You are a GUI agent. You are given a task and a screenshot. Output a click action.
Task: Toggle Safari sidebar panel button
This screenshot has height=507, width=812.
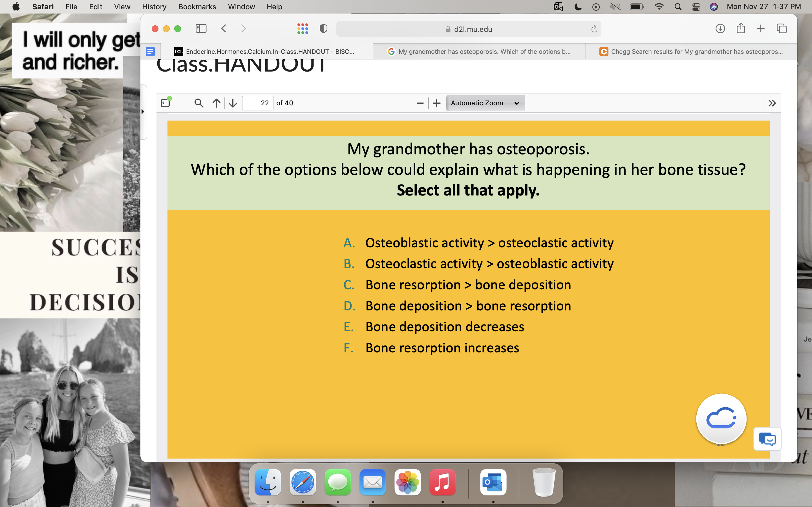[201, 28]
